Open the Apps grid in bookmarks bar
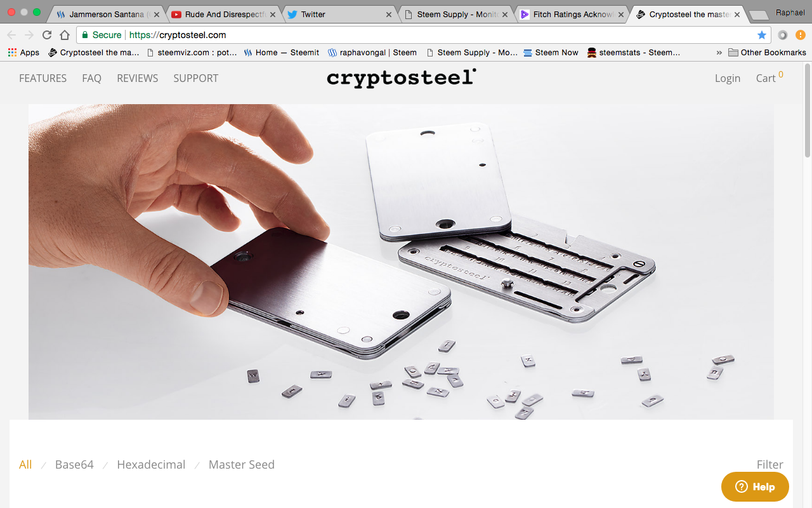The width and height of the screenshot is (812, 508). click(x=23, y=53)
